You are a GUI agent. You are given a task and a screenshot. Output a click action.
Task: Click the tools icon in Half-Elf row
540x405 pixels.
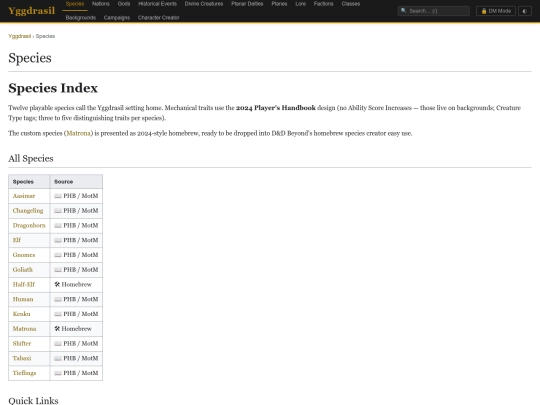(x=57, y=284)
